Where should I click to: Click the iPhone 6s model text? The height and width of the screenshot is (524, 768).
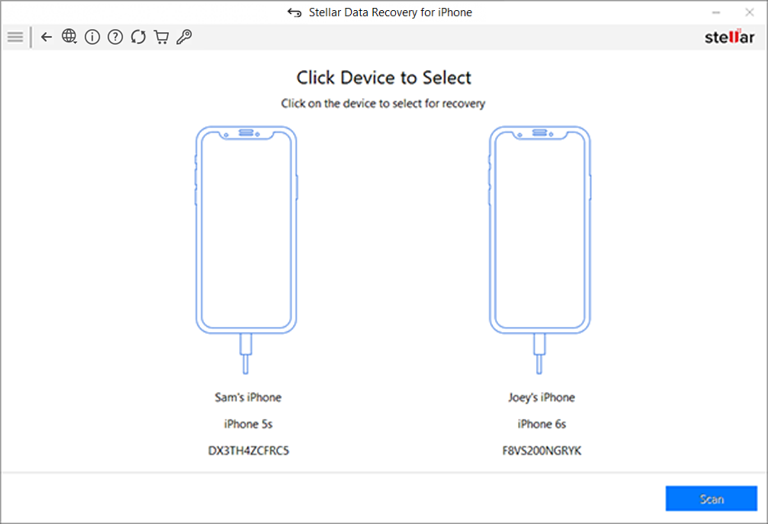pos(541,424)
